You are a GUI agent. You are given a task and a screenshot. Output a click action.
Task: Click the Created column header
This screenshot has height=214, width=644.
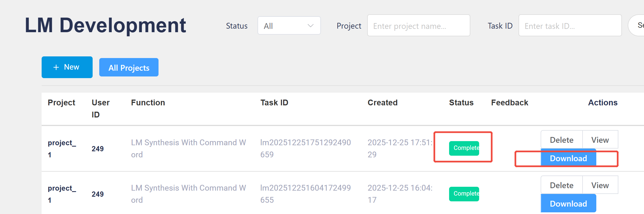coord(382,103)
